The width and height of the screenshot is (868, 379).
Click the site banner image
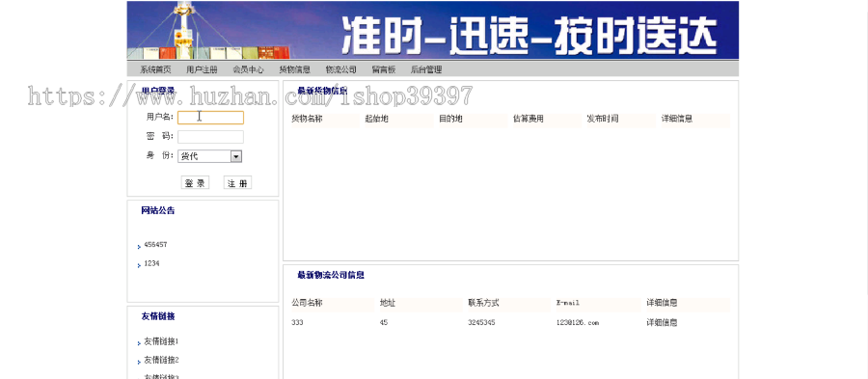[x=433, y=30]
